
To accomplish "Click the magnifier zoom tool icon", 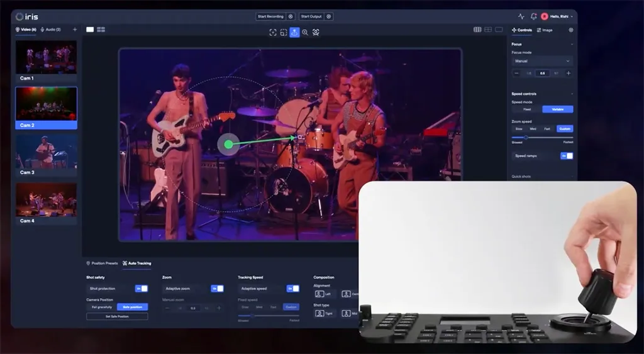I will pyautogui.click(x=305, y=32).
